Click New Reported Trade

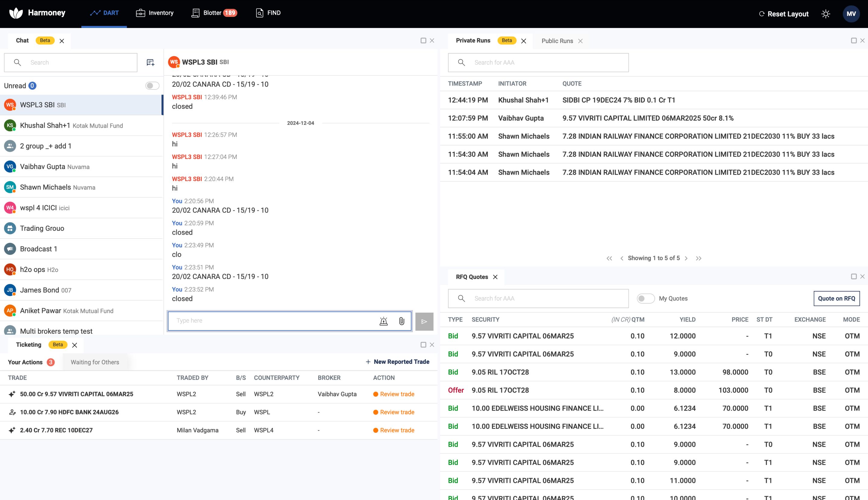[397, 362]
